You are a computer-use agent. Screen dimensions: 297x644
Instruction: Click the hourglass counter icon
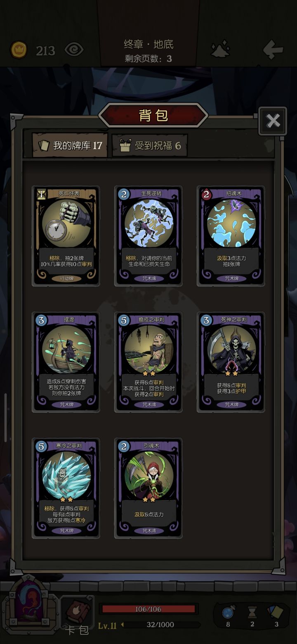click(x=252, y=612)
